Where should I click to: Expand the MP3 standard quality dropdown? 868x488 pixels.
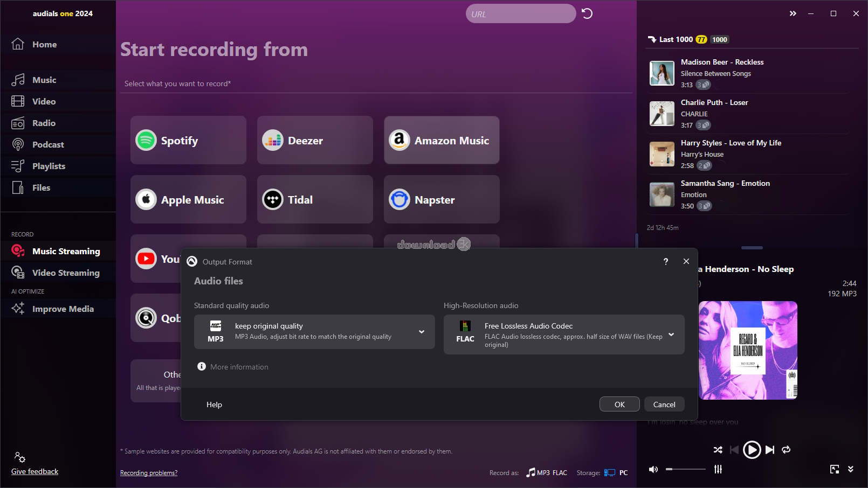[422, 332]
